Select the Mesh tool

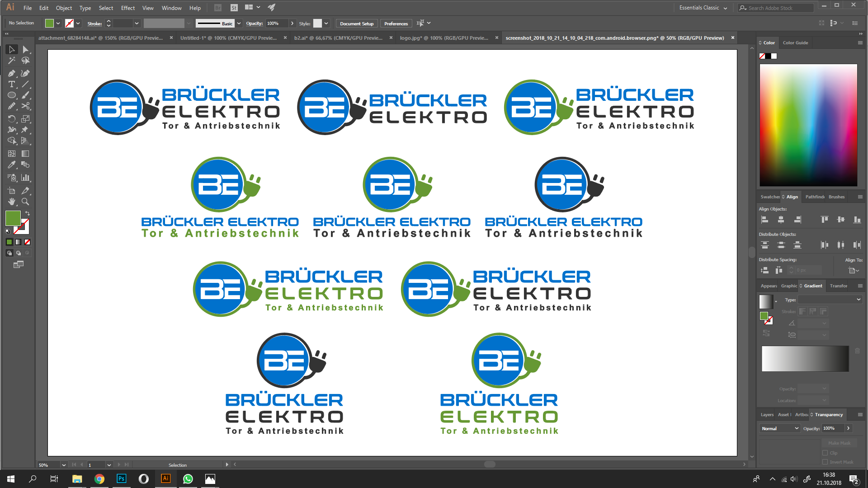coord(12,154)
